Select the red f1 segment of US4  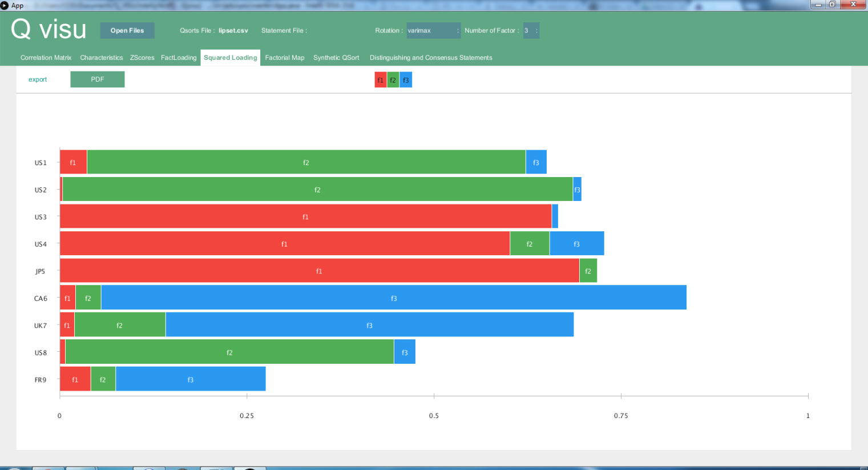pyautogui.click(x=285, y=243)
